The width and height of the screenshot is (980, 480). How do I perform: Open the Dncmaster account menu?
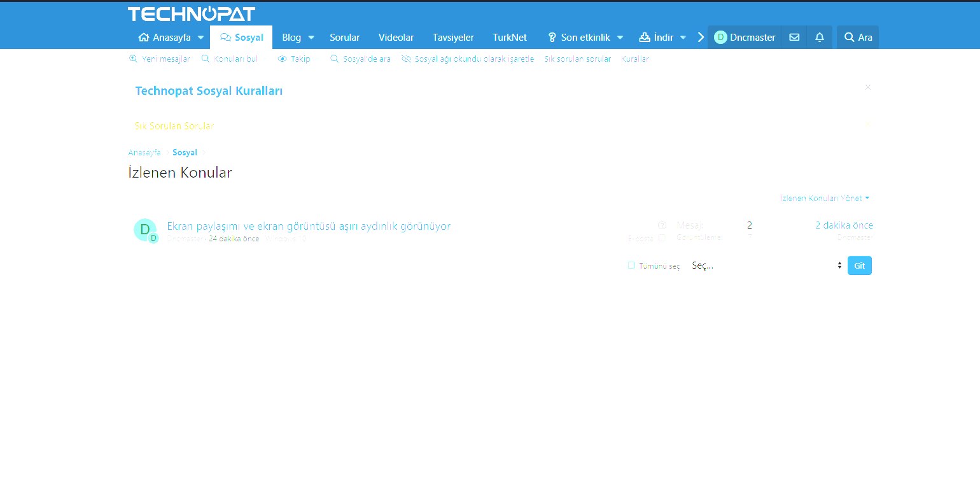coord(745,37)
